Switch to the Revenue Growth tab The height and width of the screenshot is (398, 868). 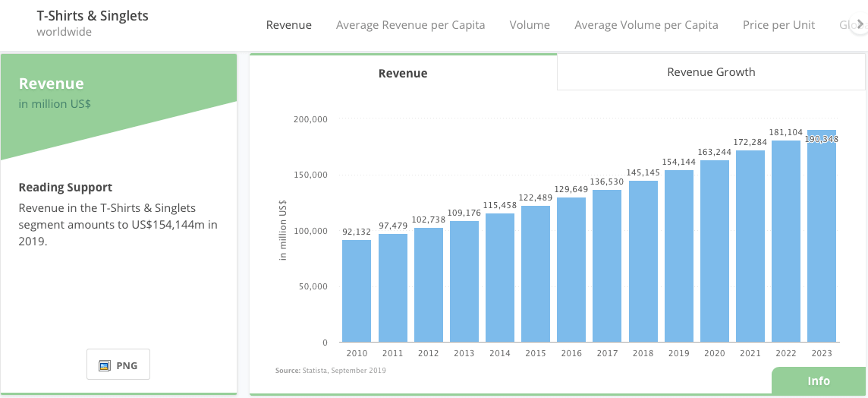711,72
